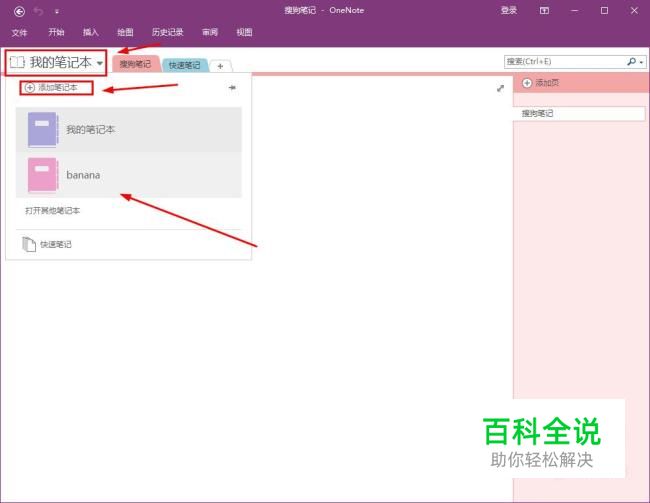
Task: Click the purple 我的笔记本 notebook icon
Action: point(42,129)
